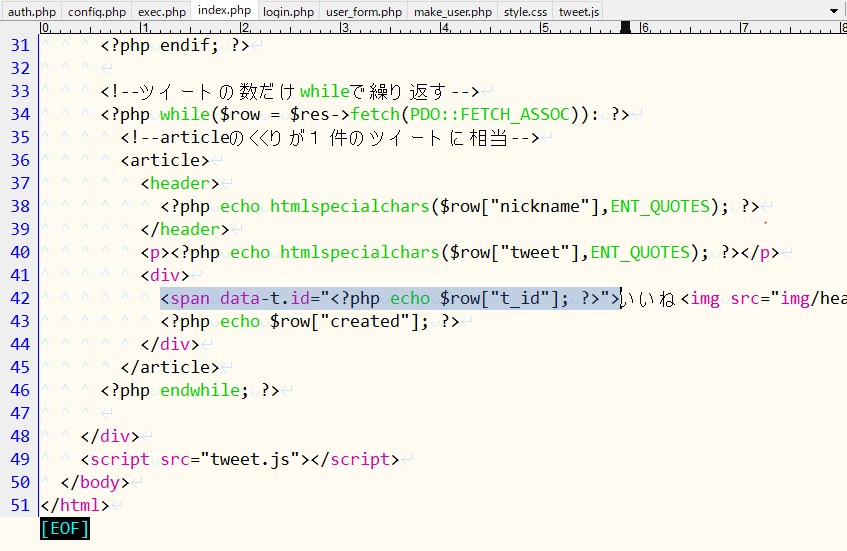Click the '<header>' opening tag on line 37
This screenshot has height=551, width=847.
pyautogui.click(x=180, y=184)
